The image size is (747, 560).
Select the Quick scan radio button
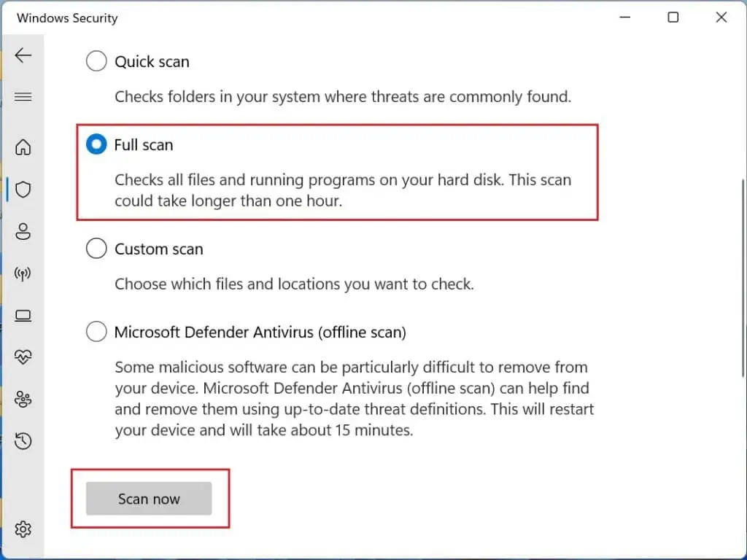pos(96,61)
